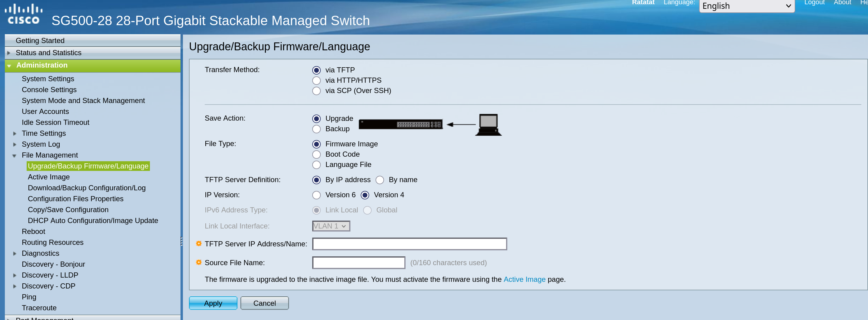The height and width of the screenshot is (320, 868).
Task: Click the switch device image
Action: (400, 125)
